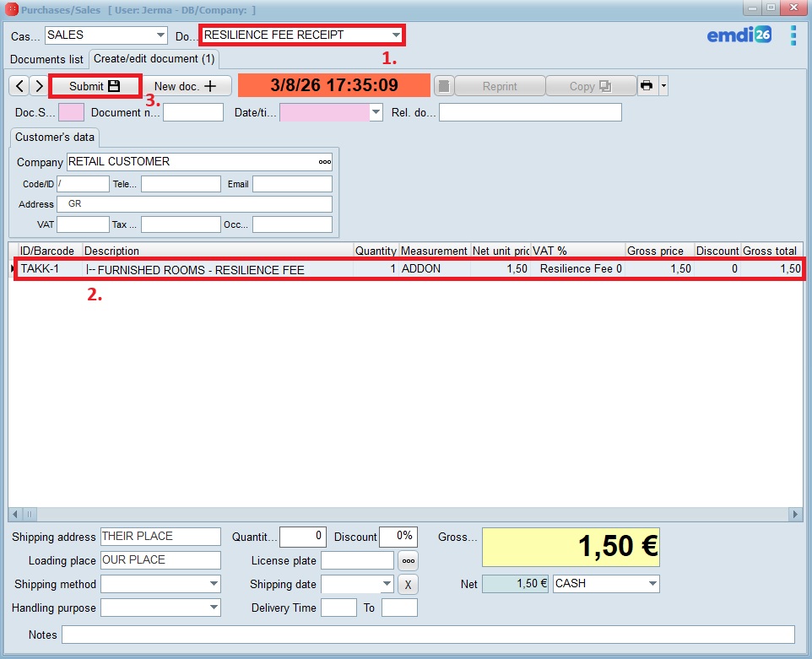Click the Copy document button
The width and height of the screenshot is (812, 659).
coord(590,86)
